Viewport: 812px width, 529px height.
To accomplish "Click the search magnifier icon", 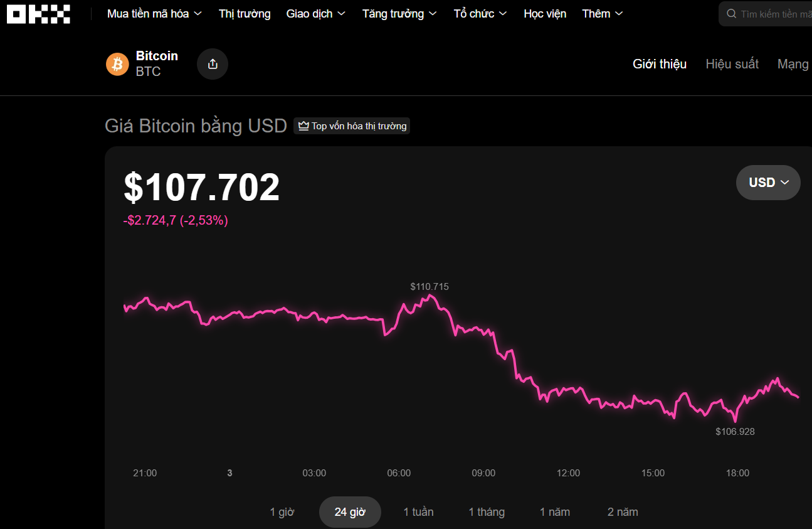I will point(731,13).
